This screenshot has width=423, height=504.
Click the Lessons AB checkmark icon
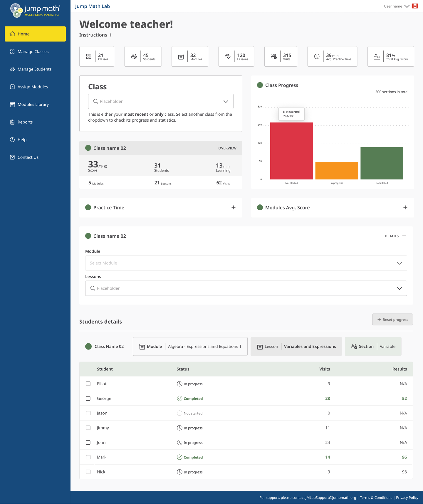coord(228,56)
